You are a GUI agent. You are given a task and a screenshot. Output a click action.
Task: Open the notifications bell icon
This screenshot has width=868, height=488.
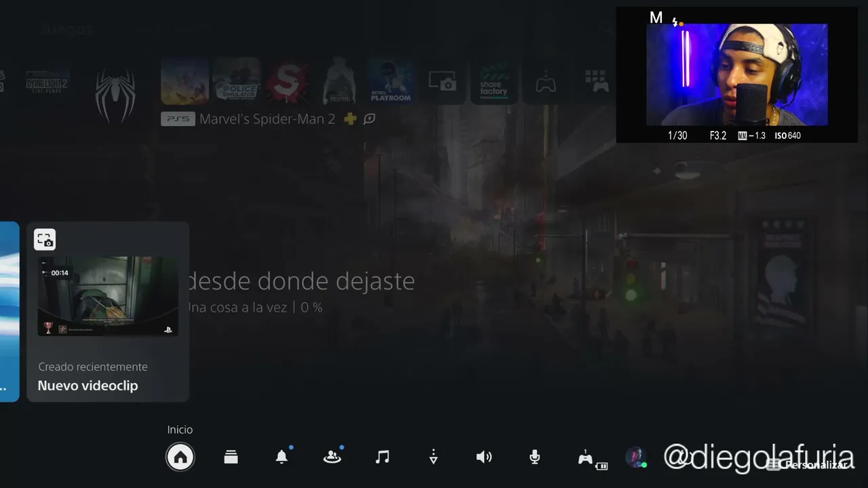pyautogui.click(x=282, y=457)
